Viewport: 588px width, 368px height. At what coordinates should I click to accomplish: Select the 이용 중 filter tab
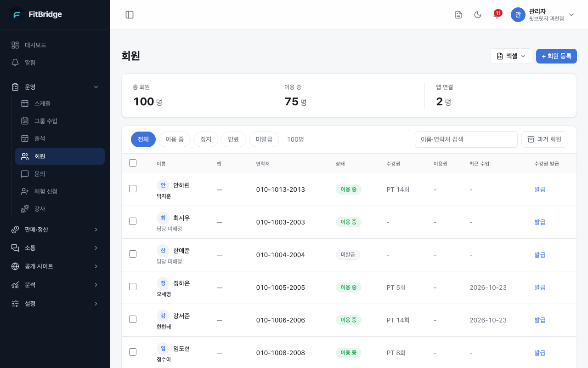[x=175, y=139]
